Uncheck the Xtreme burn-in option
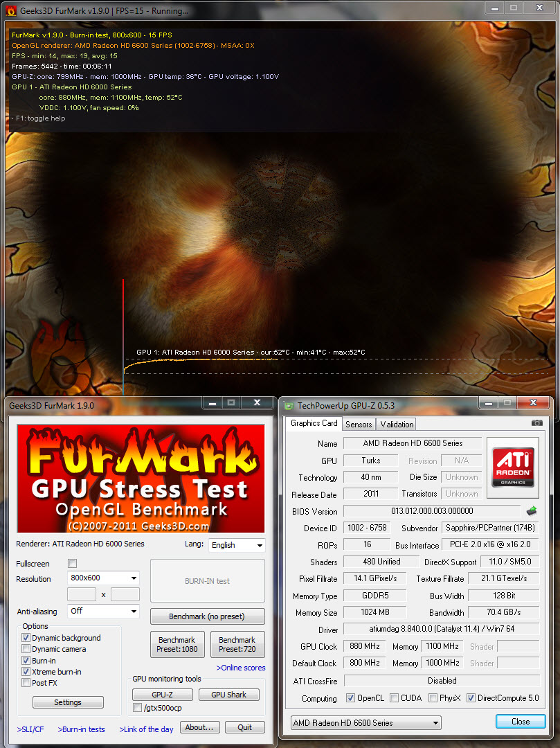Image resolution: width=560 pixels, height=748 pixels. click(26, 672)
